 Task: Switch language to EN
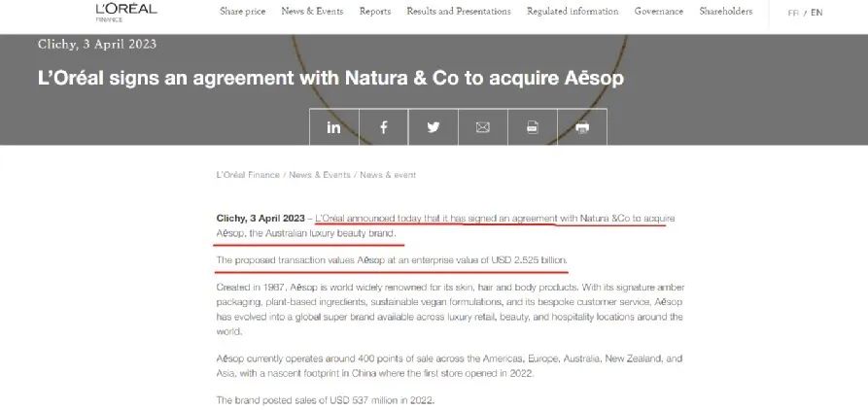pyautogui.click(x=816, y=13)
